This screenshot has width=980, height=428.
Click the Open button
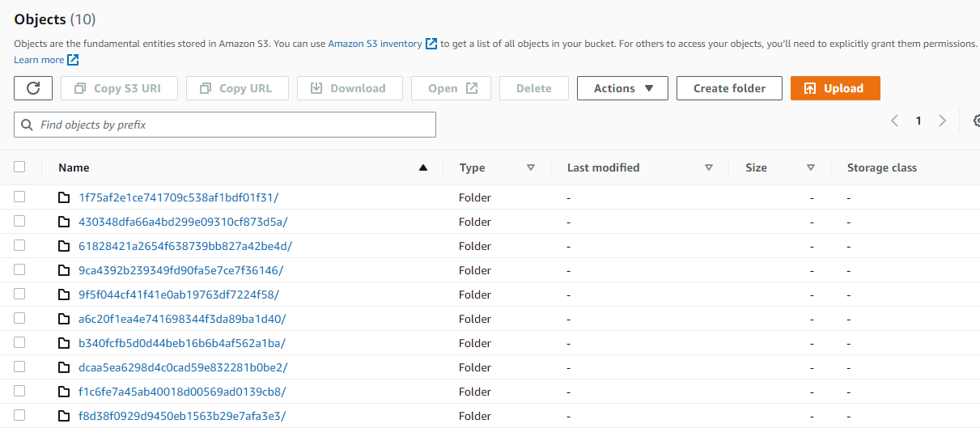click(451, 88)
